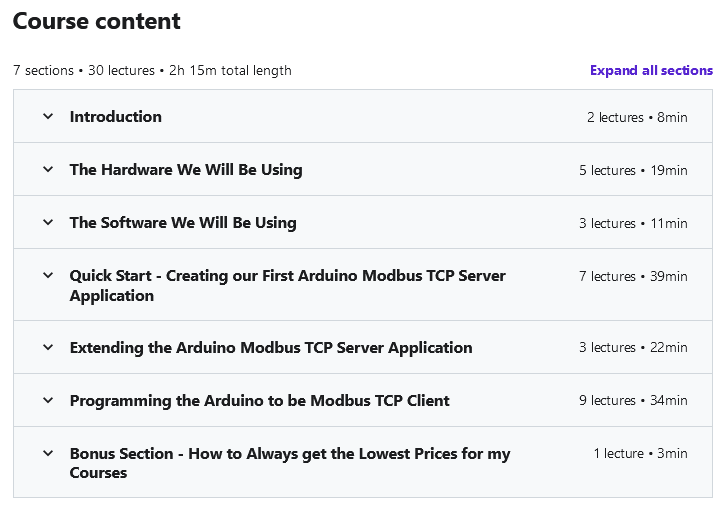The image size is (723, 508).
Task: Expand Extending the Arduino Modbus chevron
Action: 48,347
